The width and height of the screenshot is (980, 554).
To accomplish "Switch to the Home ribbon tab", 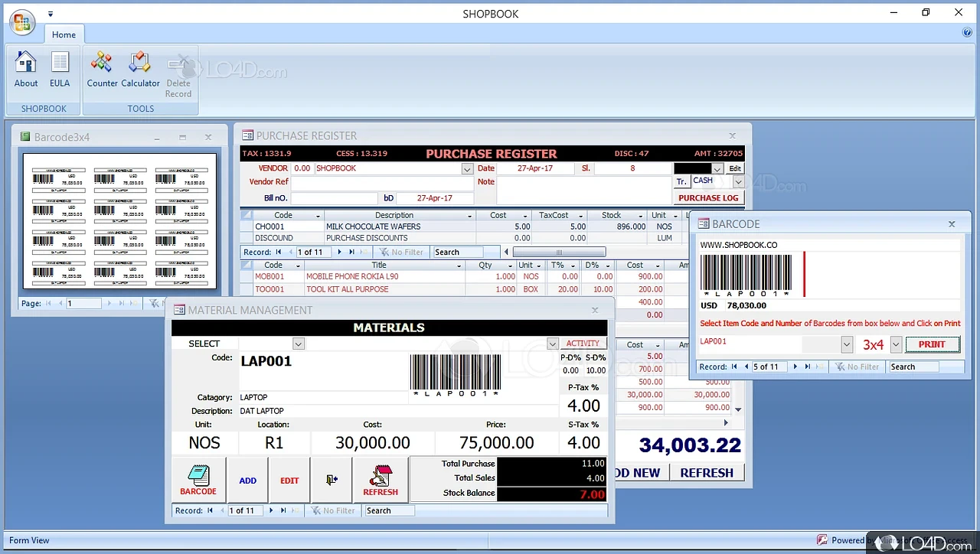I will click(64, 34).
